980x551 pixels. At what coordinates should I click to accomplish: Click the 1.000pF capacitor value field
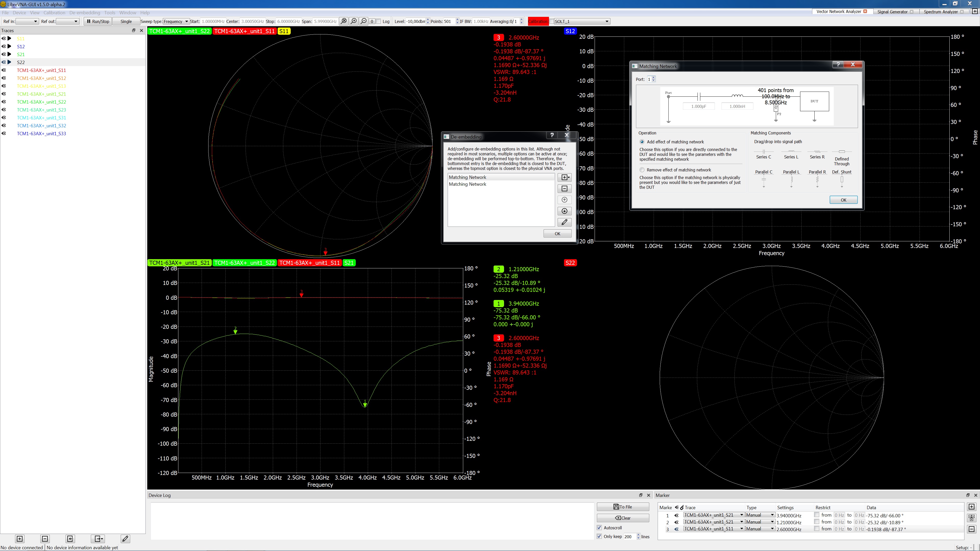click(699, 106)
